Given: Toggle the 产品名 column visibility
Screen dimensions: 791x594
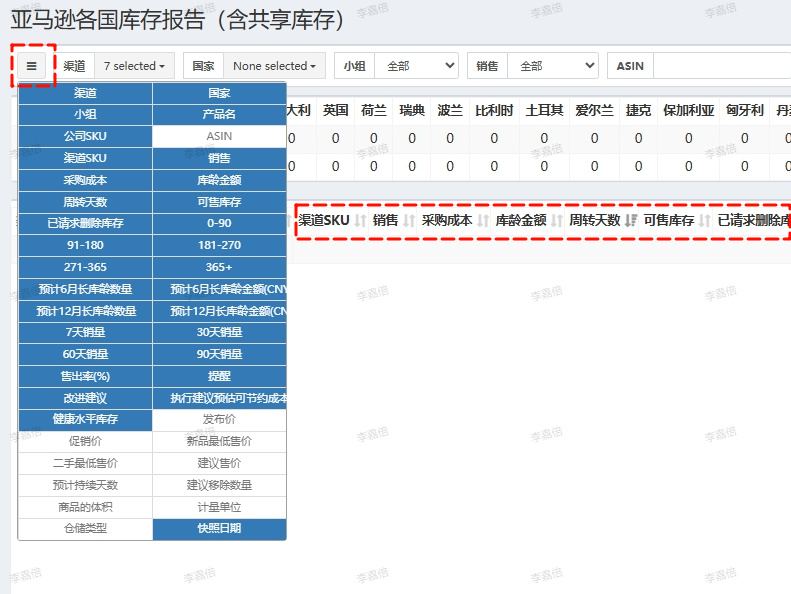Looking at the screenshot, I should [x=219, y=115].
